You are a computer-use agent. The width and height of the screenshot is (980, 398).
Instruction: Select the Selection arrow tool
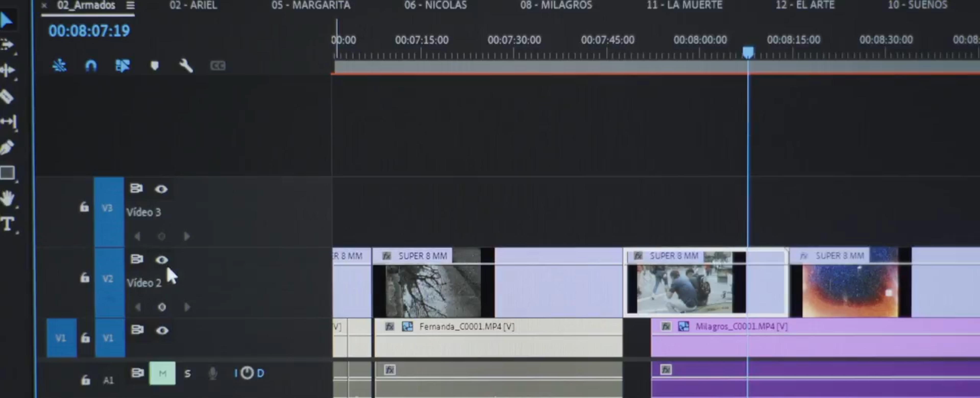point(6,20)
